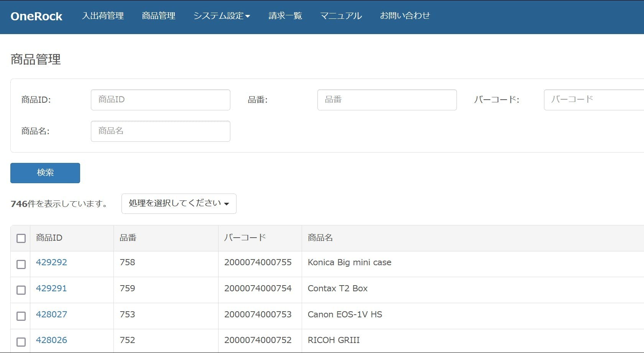Viewport: 644px width, 353px height.
Task: Focus the 商品ID search field
Action: click(x=161, y=100)
